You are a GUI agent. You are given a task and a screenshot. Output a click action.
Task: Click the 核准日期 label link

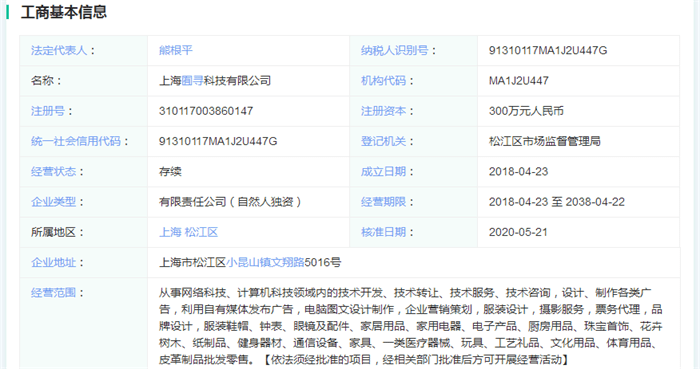[383, 232]
